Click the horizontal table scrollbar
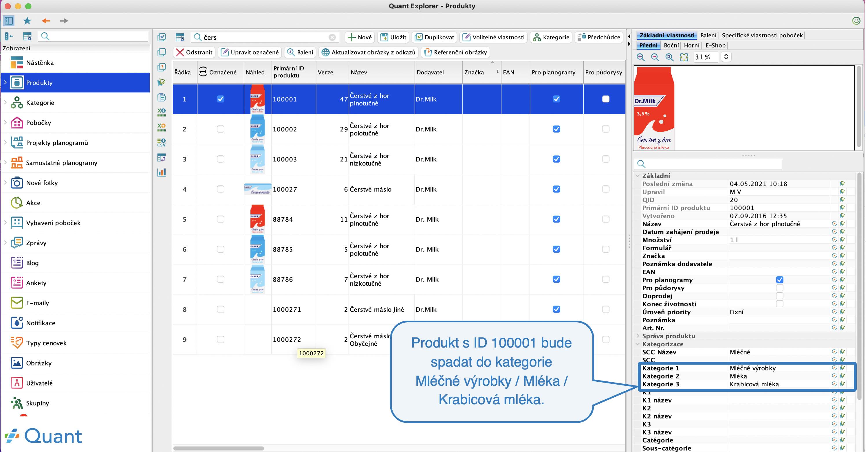The width and height of the screenshot is (868, 452). (x=218, y=448)
